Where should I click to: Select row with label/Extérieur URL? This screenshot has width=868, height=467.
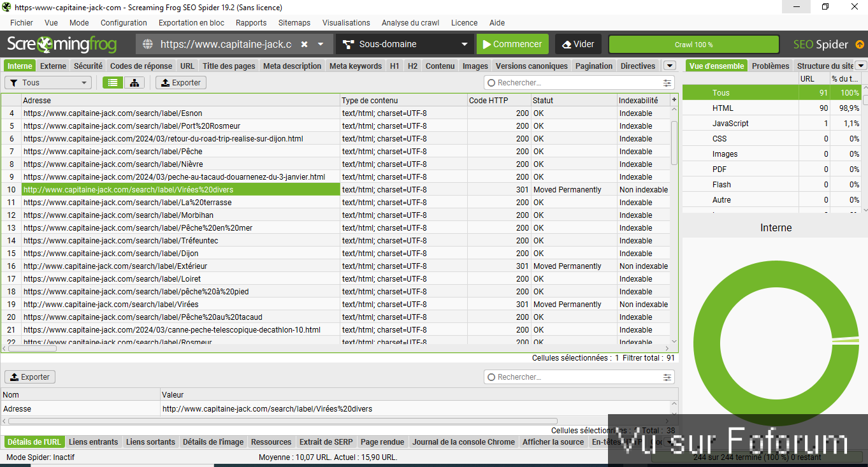335,266
